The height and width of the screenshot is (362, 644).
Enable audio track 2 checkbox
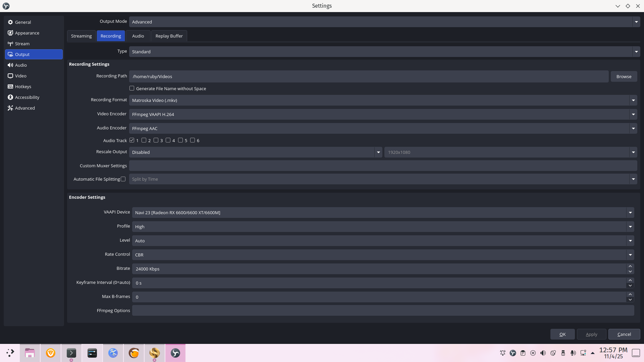144,140
